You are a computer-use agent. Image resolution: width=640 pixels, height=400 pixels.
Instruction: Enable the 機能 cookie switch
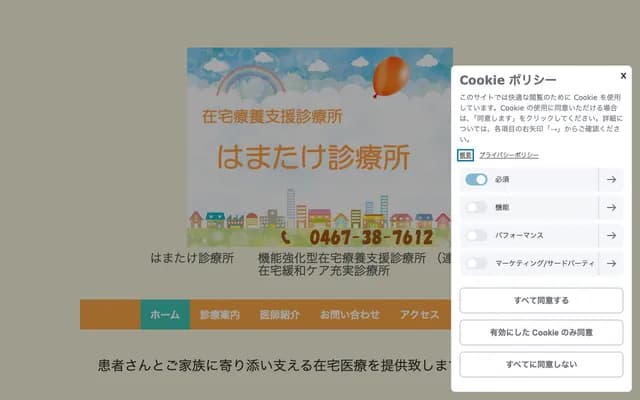click(x=476, y=208)
